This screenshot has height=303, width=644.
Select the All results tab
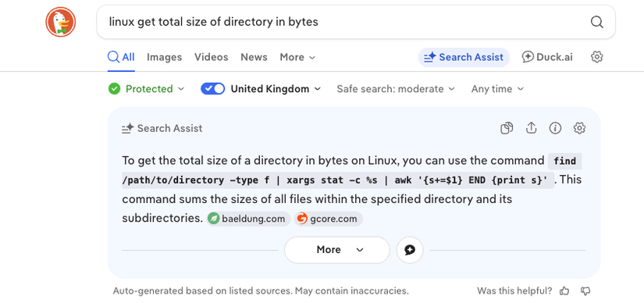point(121,57)
